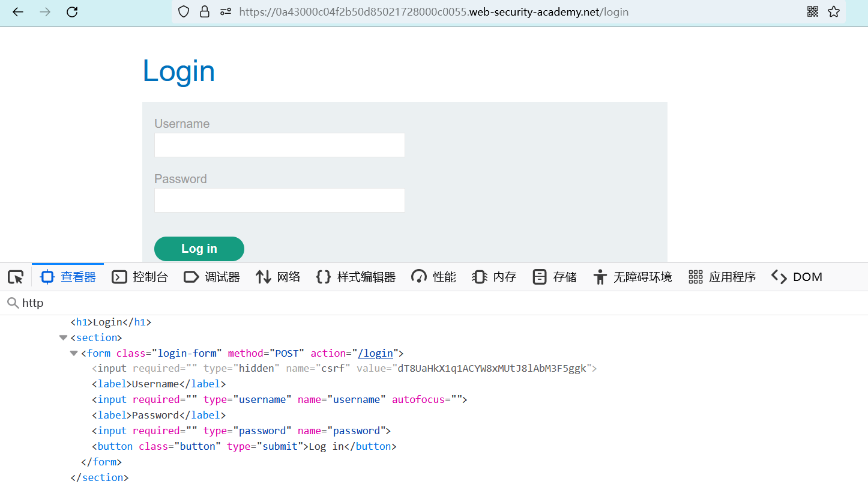The image size is (868, 484).
Task: Open the QR code icon in address bar
Action: tap(812, 11)
